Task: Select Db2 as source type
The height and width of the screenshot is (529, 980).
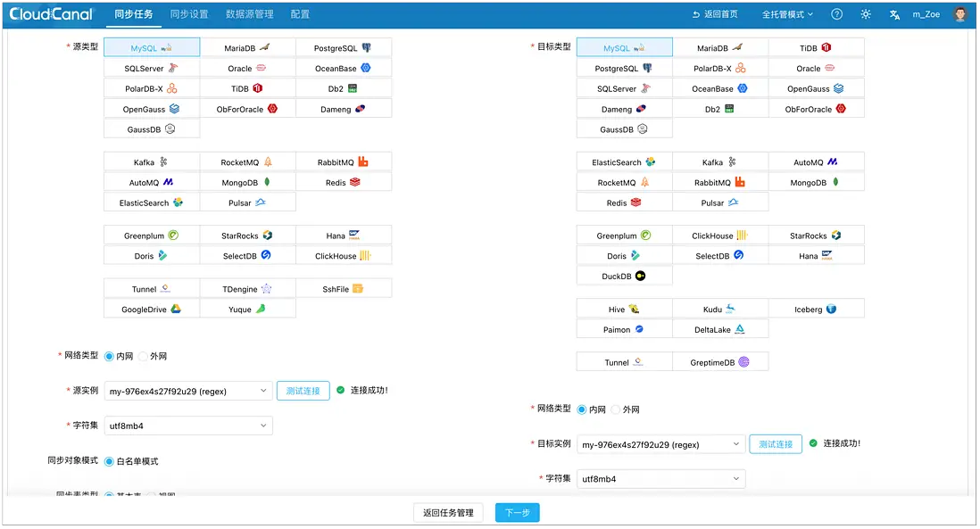Action: (343, 88)
